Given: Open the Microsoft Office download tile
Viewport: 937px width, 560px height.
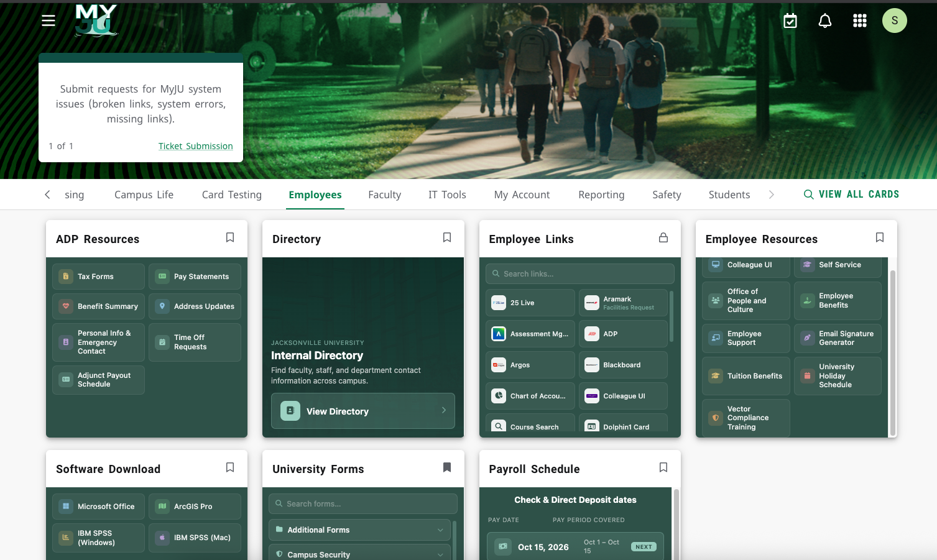Looking at the screenshot, I should tap(98, 507).
